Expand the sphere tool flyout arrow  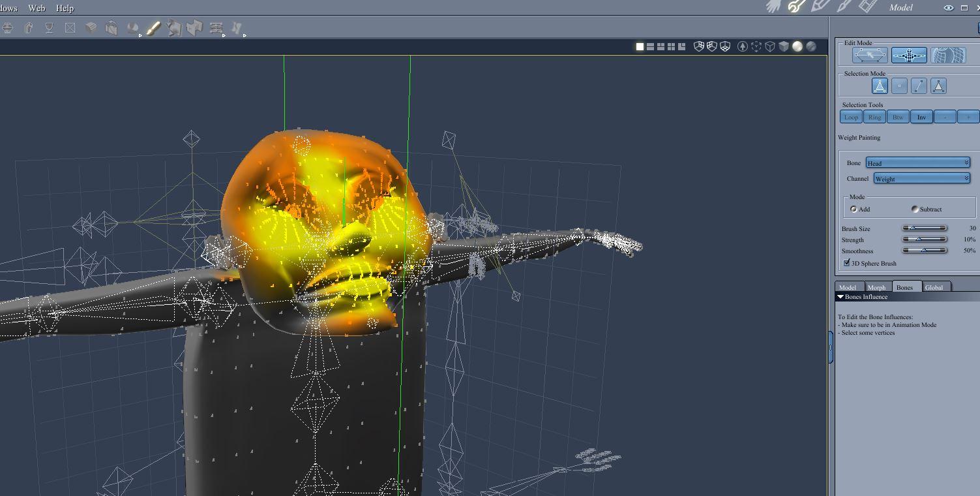coord(140,35)
